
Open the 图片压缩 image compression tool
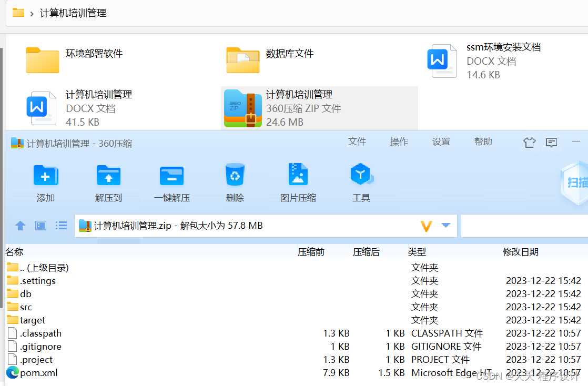pyautogui.click(x=298, y=174)
